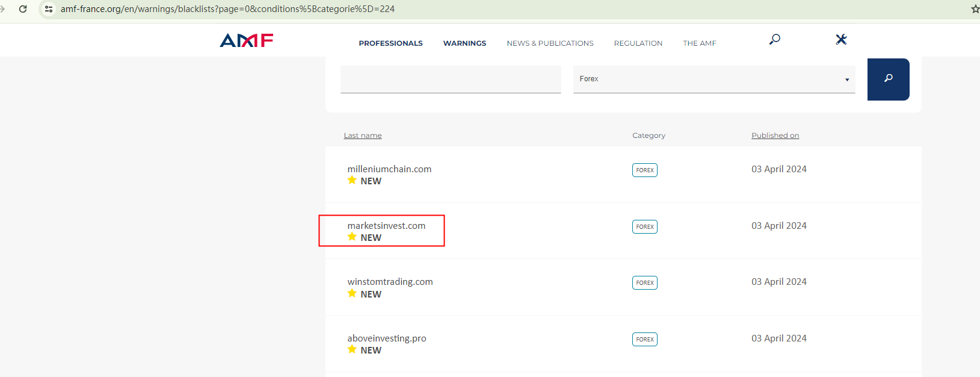This screenshot has width=980, height=377.
Task: Click NEW label under winstomtrading.com
Action: point(371,294)
